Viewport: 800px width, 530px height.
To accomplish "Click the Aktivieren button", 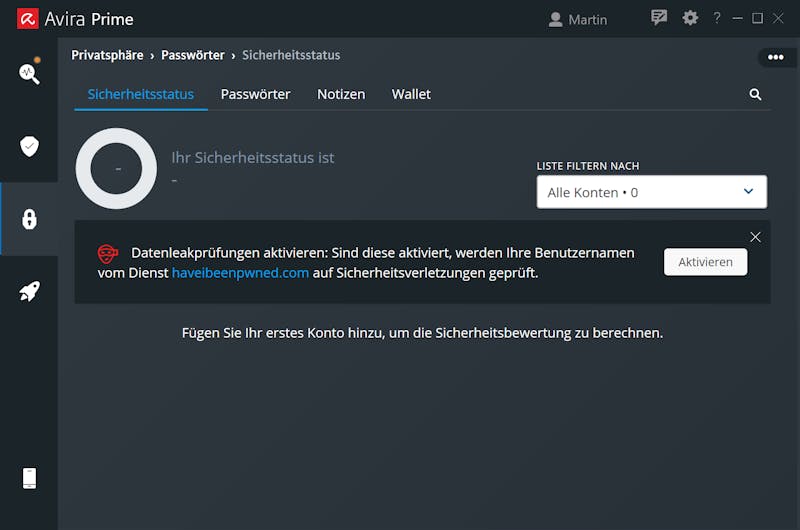I will [706, 262].
